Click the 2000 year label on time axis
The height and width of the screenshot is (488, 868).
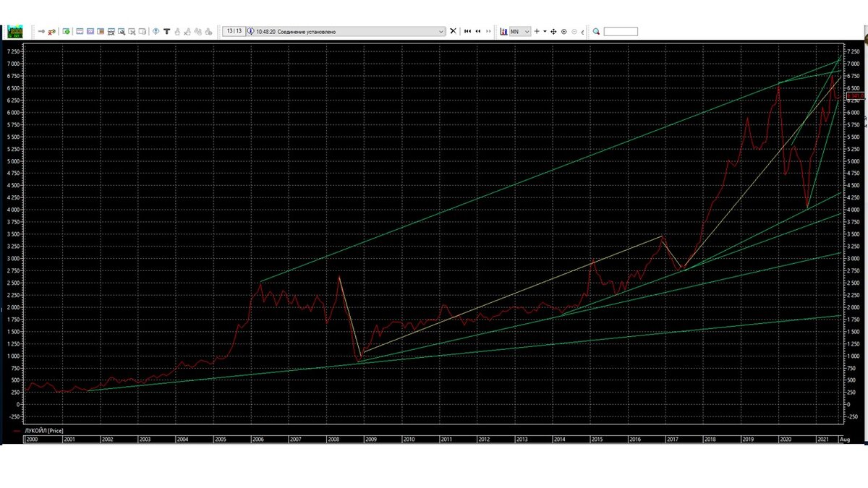[32, 439]
